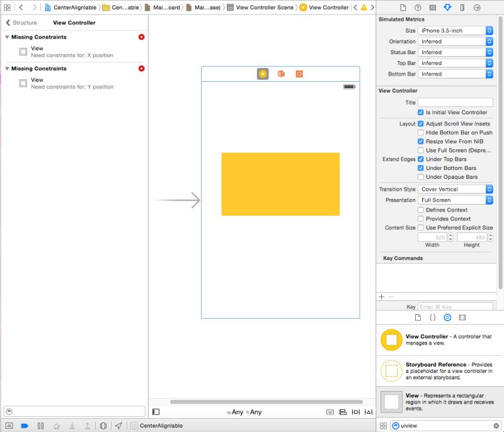Image resolution: width=504 pixels, height=432 pixels.
Task: Open the Align constraints popover
Action: (342, 412)
